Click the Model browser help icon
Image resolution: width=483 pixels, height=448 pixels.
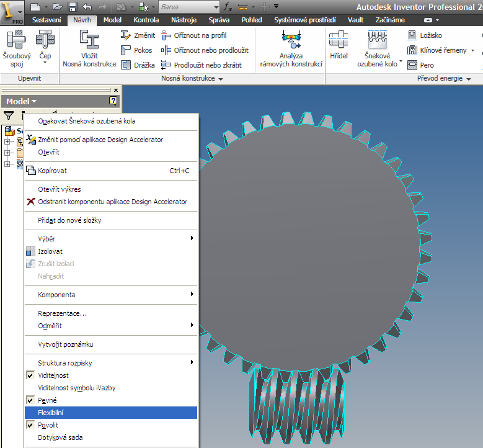(x=113, y=101)
